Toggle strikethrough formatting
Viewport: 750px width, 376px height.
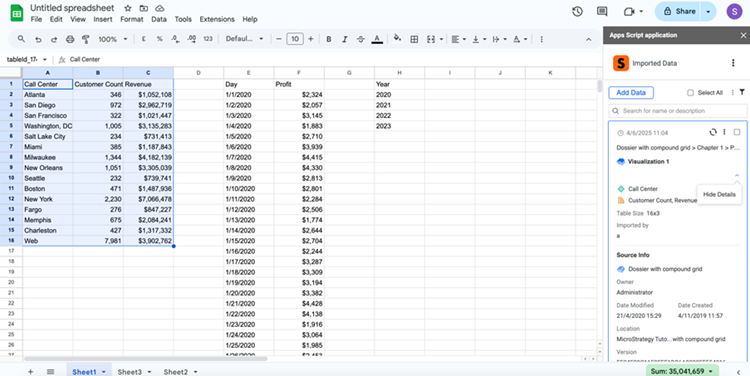point(361,39)
